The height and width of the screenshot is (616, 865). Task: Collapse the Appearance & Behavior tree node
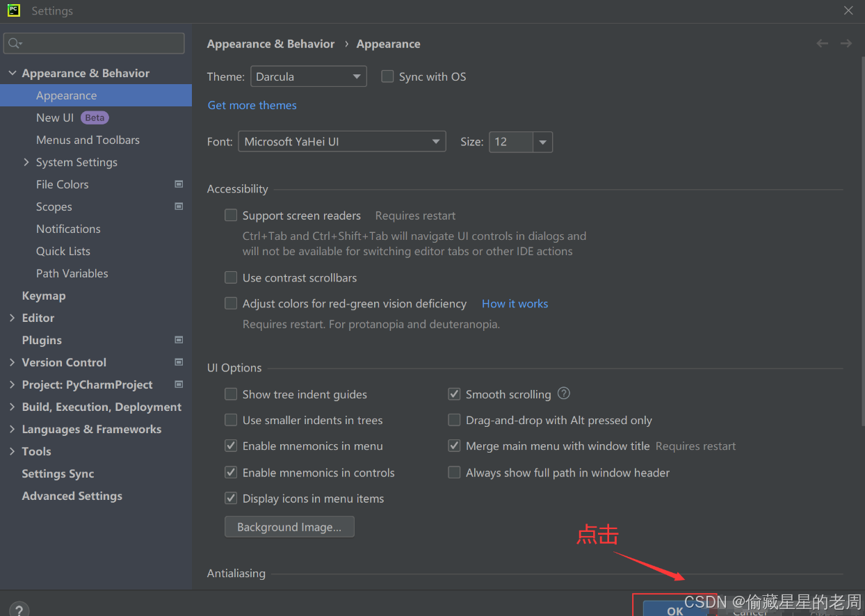[13, 73]
